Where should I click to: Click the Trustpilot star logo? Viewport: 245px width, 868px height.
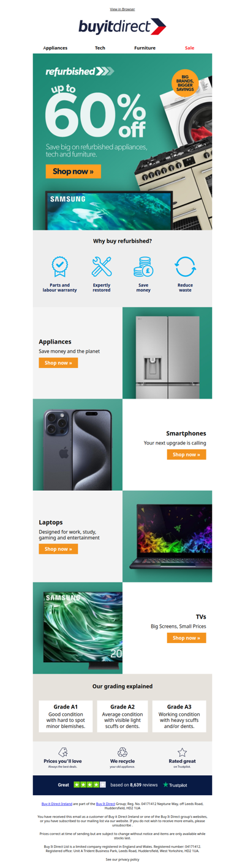(x=165, y=785)
